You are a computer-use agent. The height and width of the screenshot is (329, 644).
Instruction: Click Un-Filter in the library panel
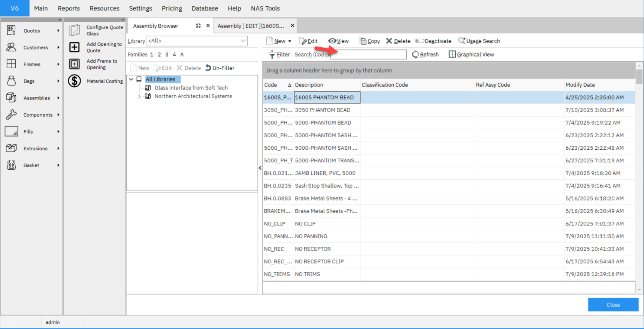pyautogui.click(x=220, y=68)
